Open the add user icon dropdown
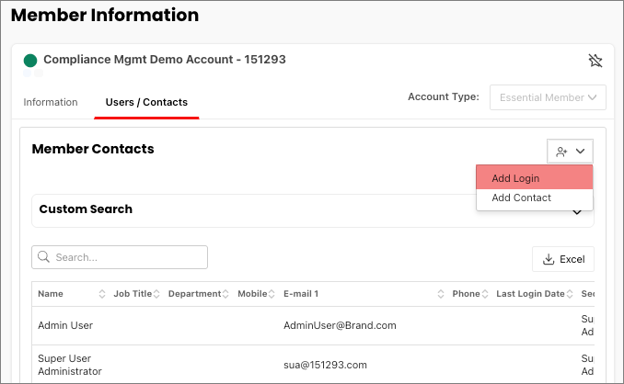 tap(570, 151)
